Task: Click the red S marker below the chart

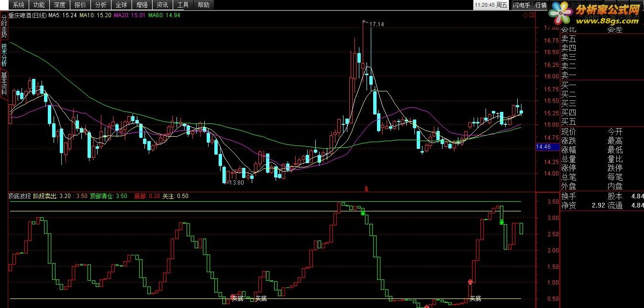Action: coord(366,188)
